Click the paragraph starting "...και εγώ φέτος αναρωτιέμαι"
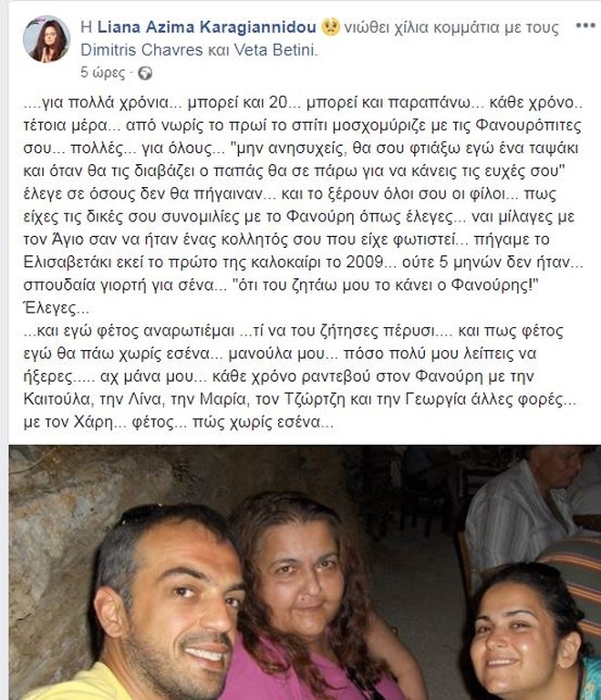601x700 pixels. tap(300, 376)
